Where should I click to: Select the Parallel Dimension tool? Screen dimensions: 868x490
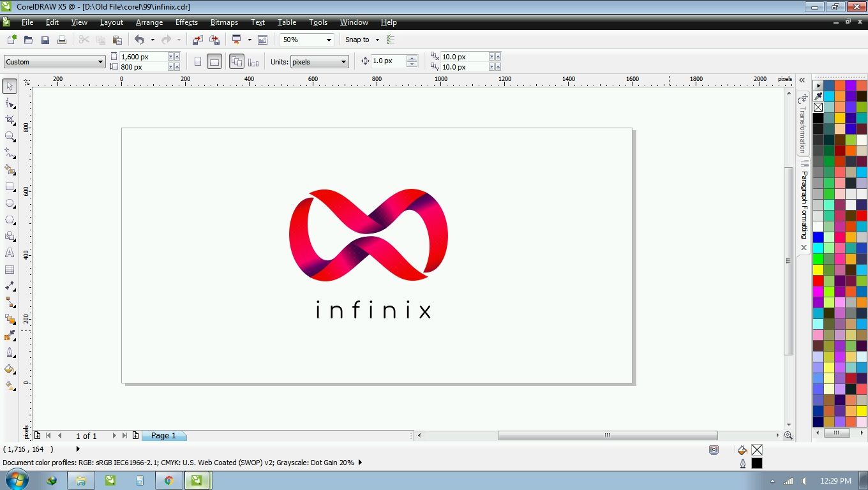10,286
